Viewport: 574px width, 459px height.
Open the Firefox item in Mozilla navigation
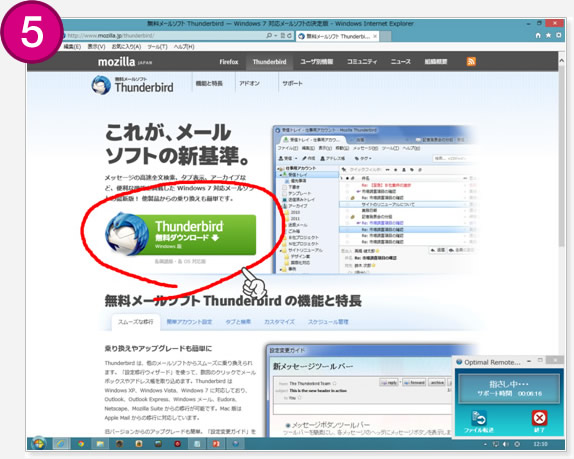point(229,62)
